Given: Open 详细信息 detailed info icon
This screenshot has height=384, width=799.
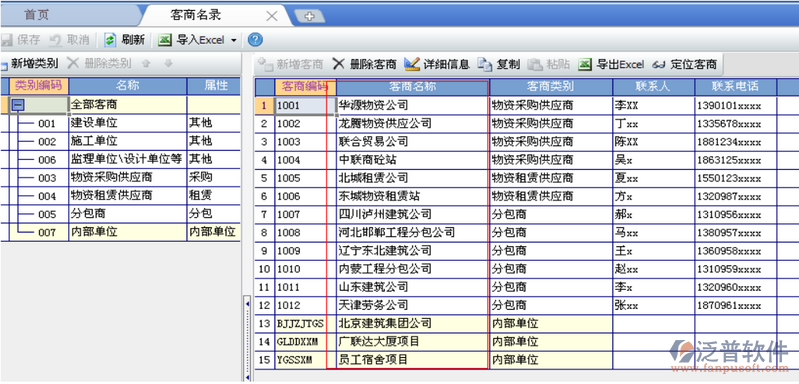Looking at the screenshot, I should [x=412, y=64].
